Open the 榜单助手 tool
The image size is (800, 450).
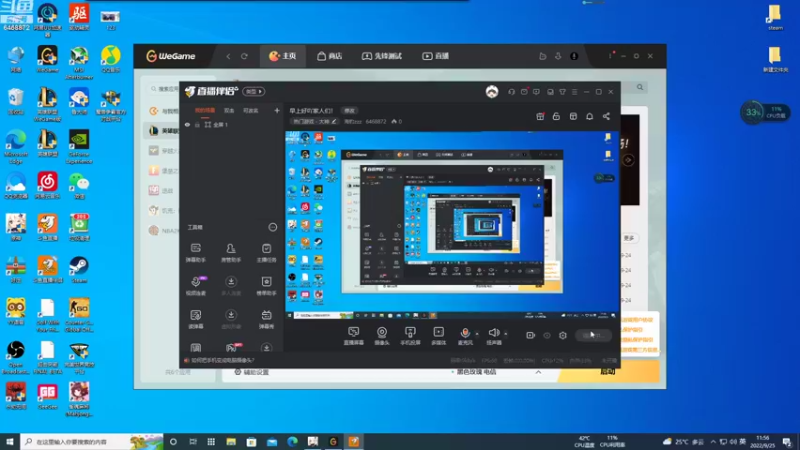266,286
